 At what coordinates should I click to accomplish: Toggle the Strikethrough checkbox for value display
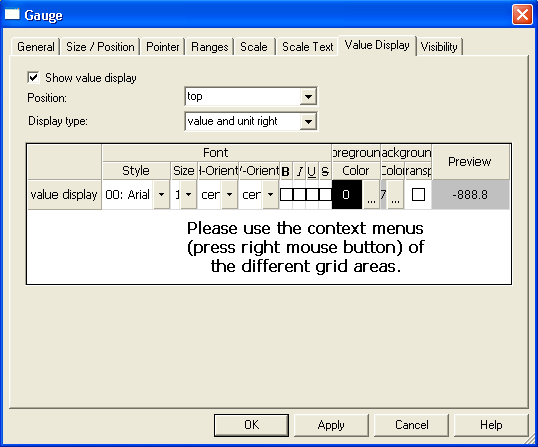pyautogui.click(x=325, y=195)
